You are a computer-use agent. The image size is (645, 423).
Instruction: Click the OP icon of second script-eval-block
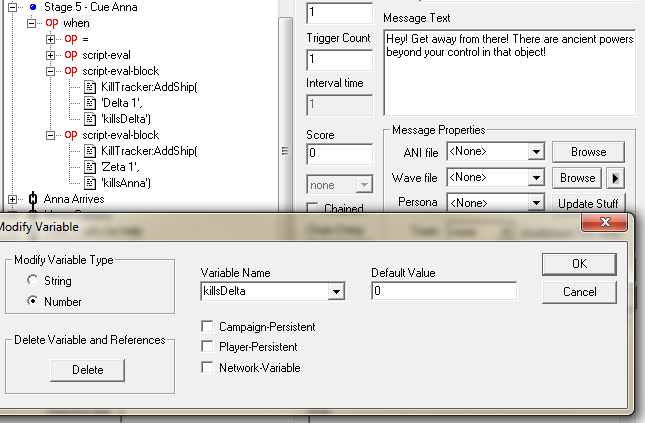tap(71, 135)
